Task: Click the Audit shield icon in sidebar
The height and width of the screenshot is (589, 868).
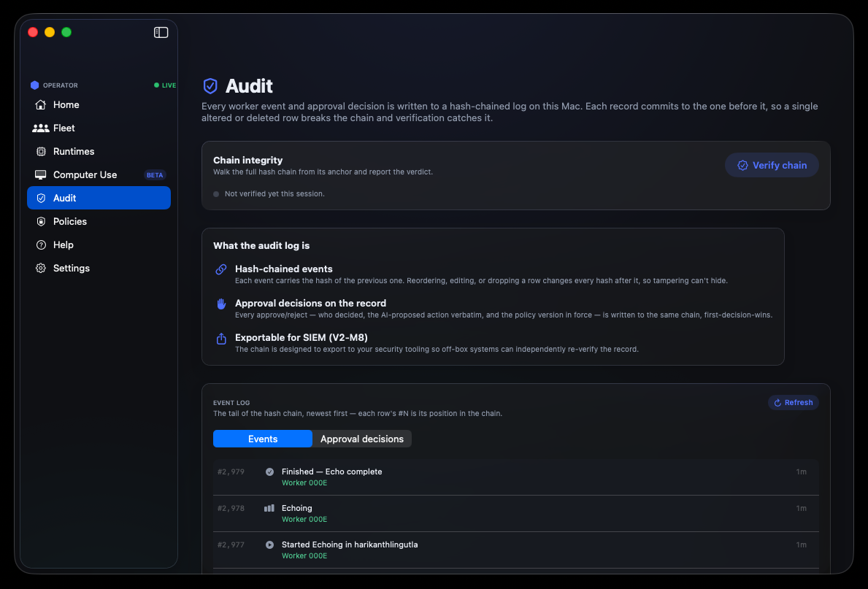Action: [41, 199]
